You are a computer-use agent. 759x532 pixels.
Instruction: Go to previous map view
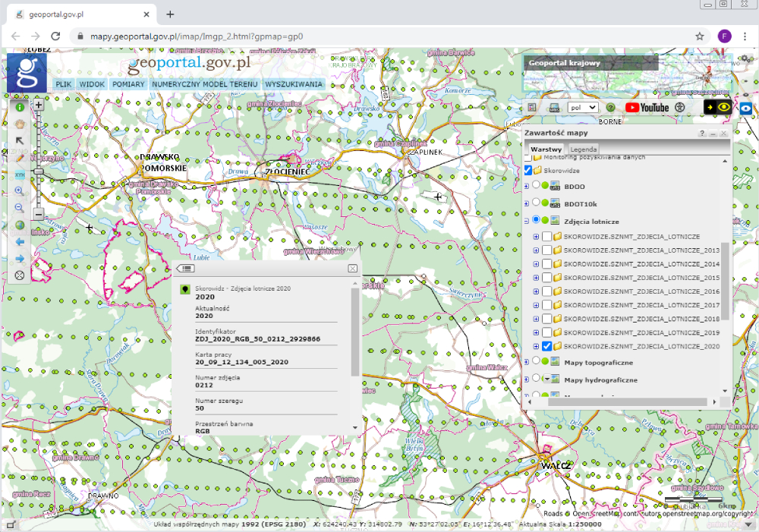coord(20,241)
